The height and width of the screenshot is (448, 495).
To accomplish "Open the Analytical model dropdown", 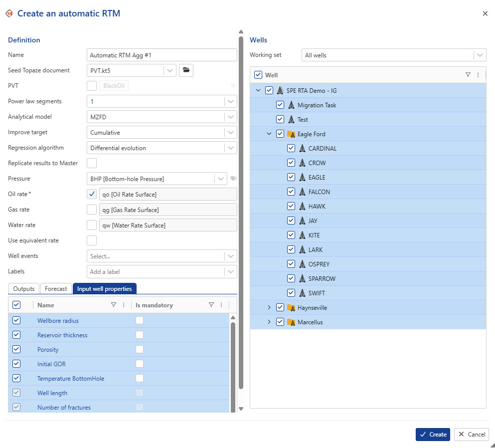I will (x=230, y=117).
